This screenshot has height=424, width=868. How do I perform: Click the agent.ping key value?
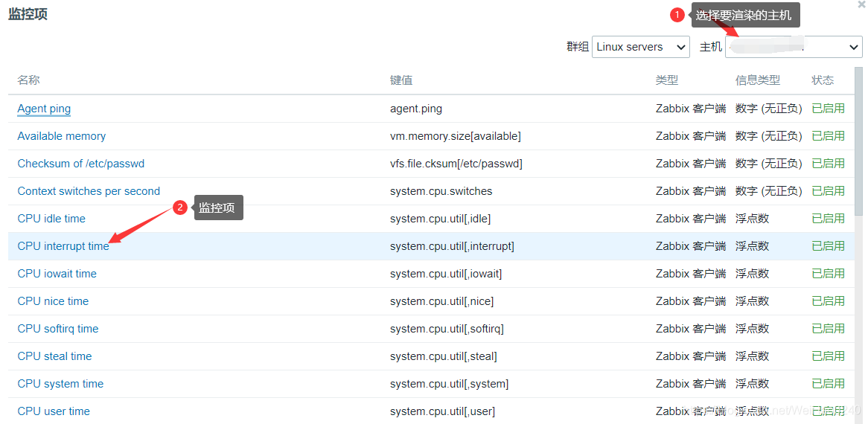click(x=416, y=109)
